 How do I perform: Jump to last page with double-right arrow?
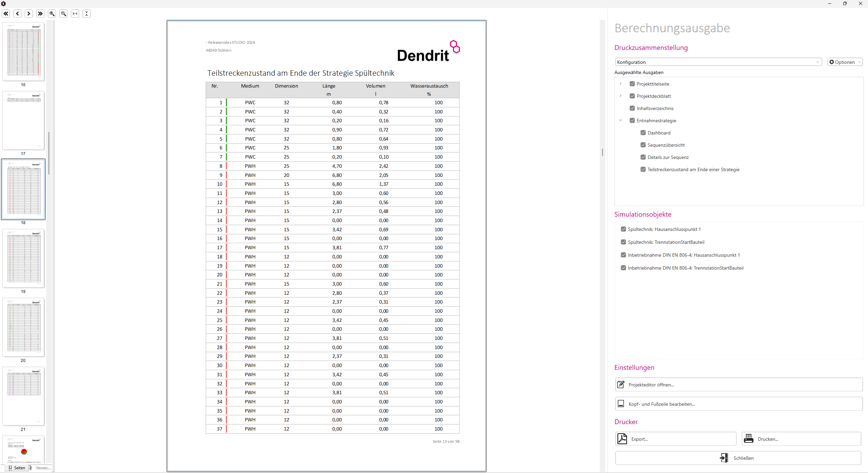40,14
